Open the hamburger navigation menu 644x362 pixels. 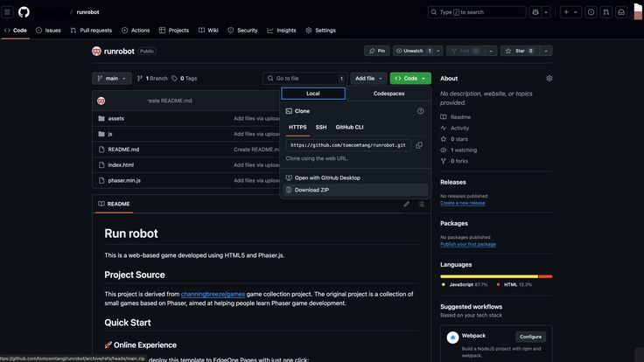click(7, 12)
